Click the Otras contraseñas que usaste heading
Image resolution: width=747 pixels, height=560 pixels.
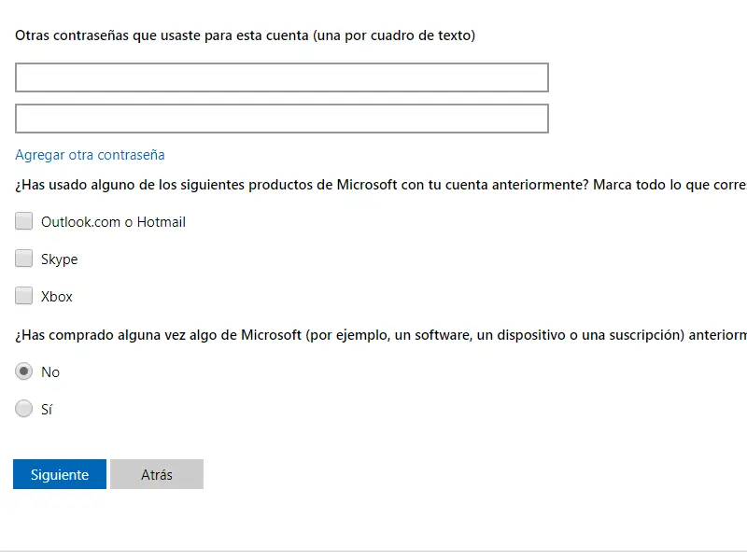pos(159,35)
